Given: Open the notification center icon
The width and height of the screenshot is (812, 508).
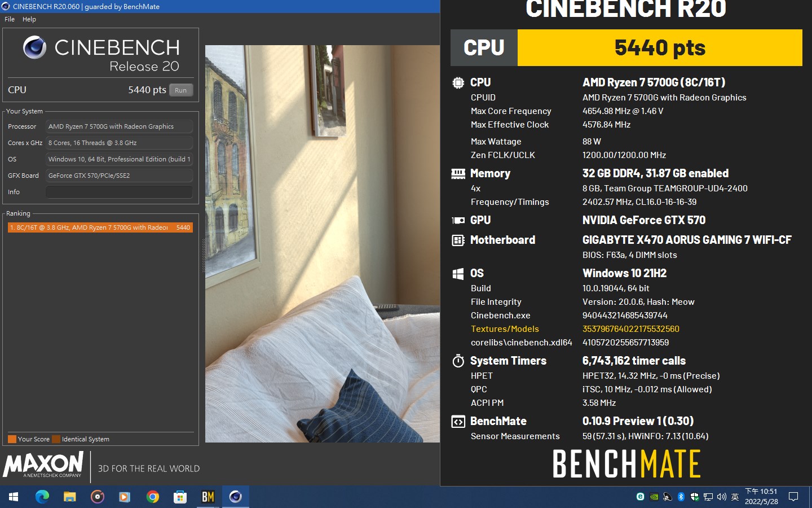Looking at the screenshot, I should click(793, 497).
